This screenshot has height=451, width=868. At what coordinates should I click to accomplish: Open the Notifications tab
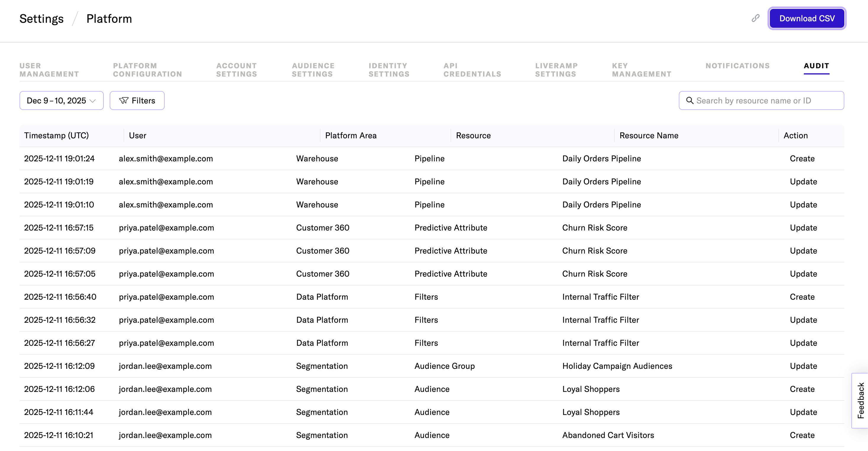[738, 66]
